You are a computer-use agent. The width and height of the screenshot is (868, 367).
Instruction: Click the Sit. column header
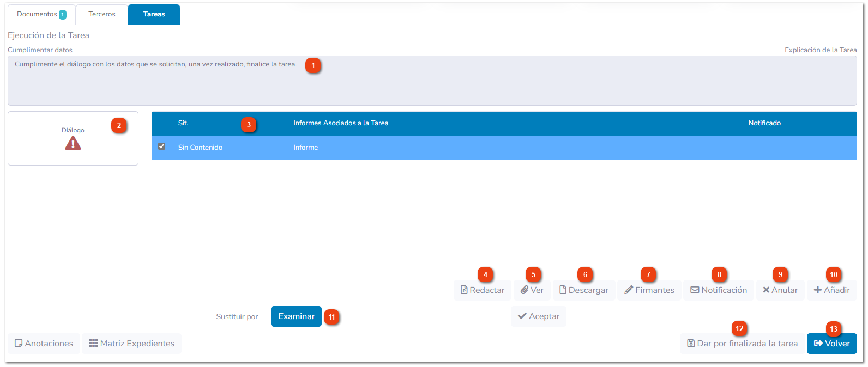(x=183, y=123)
